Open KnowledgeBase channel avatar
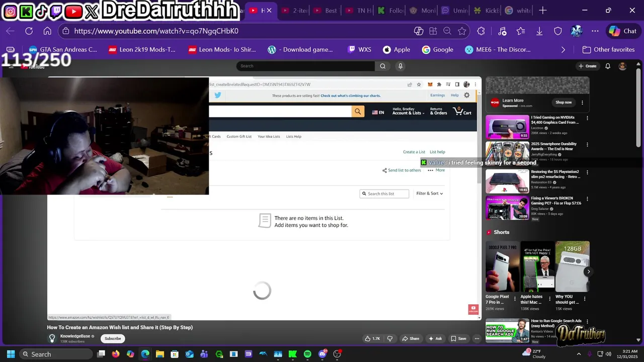The width and height of the screenshot is (644, 362). point(52,338)
